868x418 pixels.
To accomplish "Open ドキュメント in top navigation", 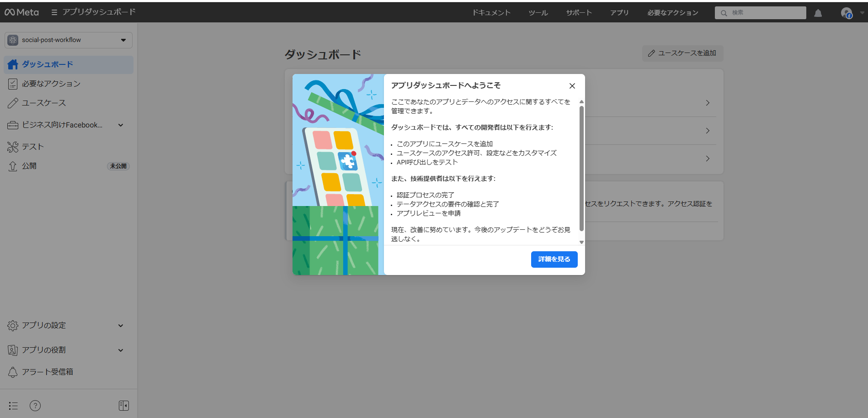I will 491,13.
